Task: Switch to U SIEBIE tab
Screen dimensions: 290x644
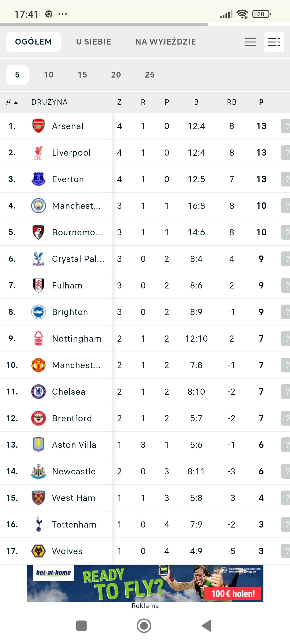Action: [x=93, y=42]
